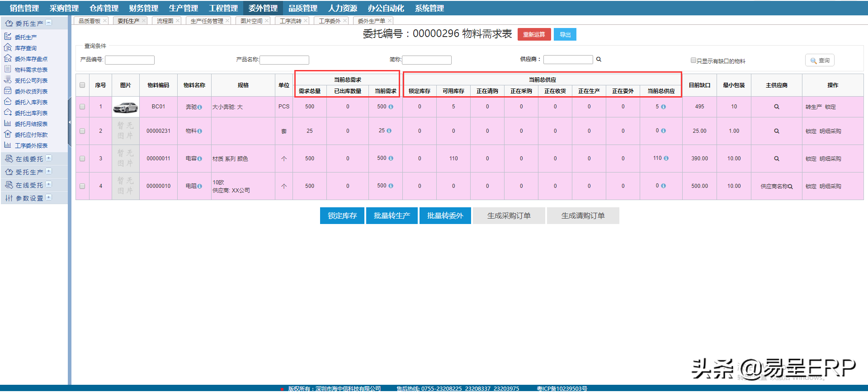Enable 只显示有缺口的物料 checkbox
868x392 pixels.
pyautogui.click(x=693, y=60)
